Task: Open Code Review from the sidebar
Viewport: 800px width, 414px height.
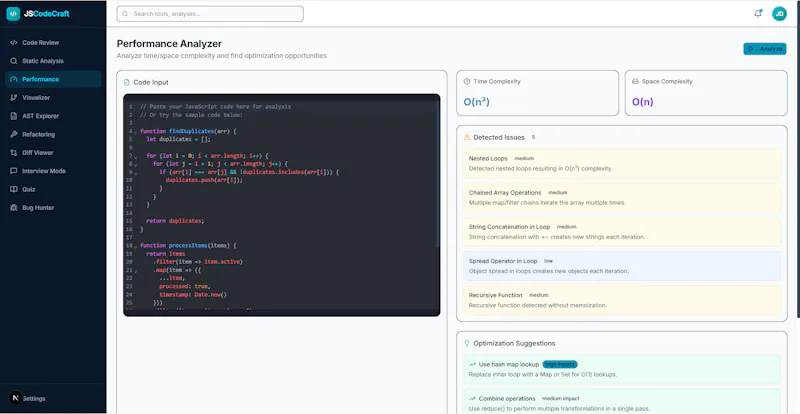Action: pos(53,42)
